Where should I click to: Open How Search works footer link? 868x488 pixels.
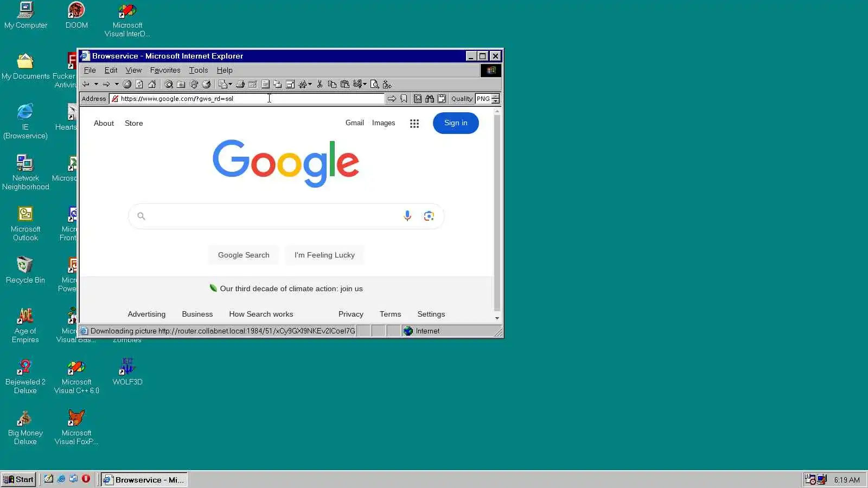pyautogui.click(x=261, y=314)
